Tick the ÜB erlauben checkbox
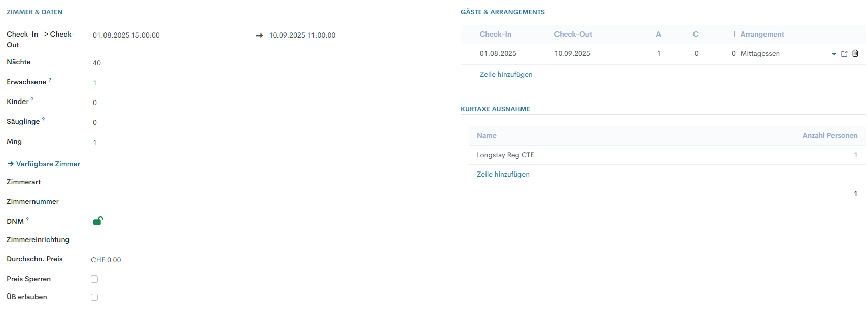Image resolution: width=868 pixels, height=310 pixels. (x=94, y=297)
